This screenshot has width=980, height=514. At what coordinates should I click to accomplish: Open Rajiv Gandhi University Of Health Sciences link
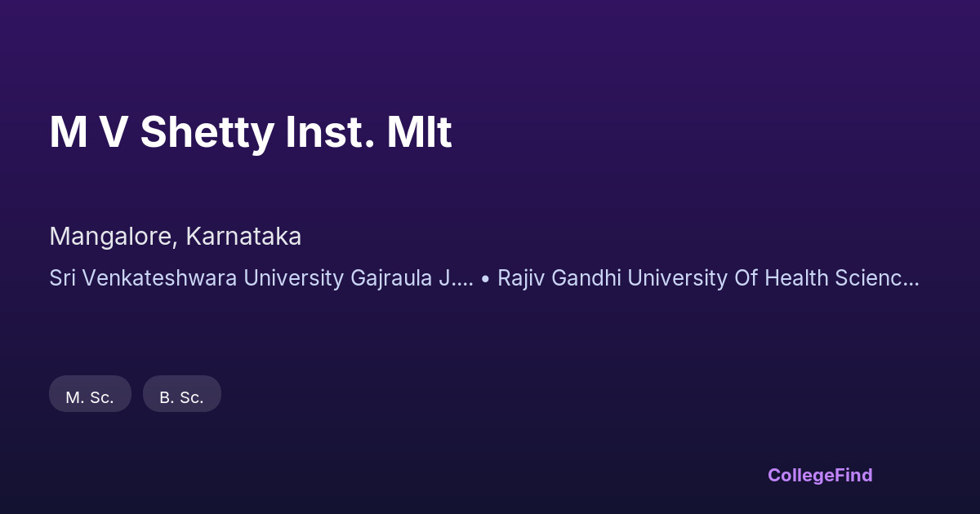(x=708, y=278)
